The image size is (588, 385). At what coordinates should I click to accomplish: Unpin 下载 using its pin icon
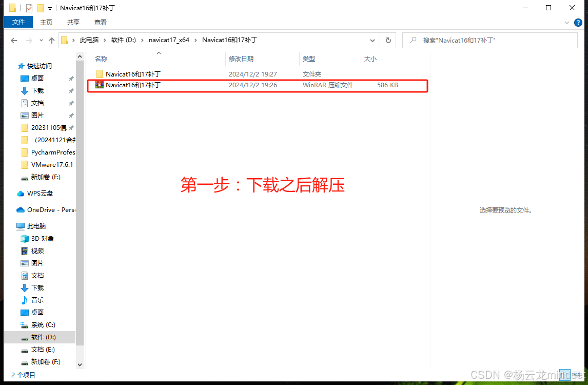pyautogui.click(x=71, y=91)
